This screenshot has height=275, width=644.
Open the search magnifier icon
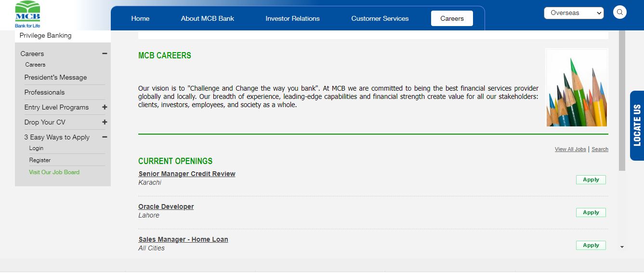tap(620, 13)
